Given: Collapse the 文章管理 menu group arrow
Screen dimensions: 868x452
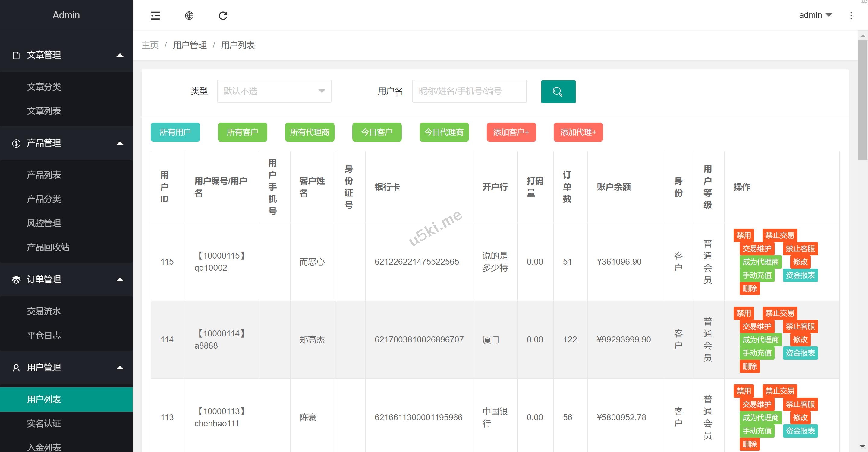Looking at the screenshot, I should pyautogui.click(x=120, y=55).
